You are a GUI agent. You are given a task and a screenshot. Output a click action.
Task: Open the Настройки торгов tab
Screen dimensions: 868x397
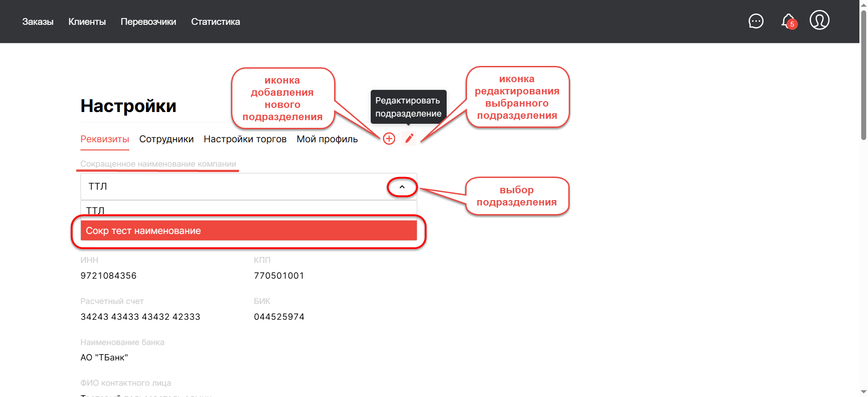click(245, 139)
